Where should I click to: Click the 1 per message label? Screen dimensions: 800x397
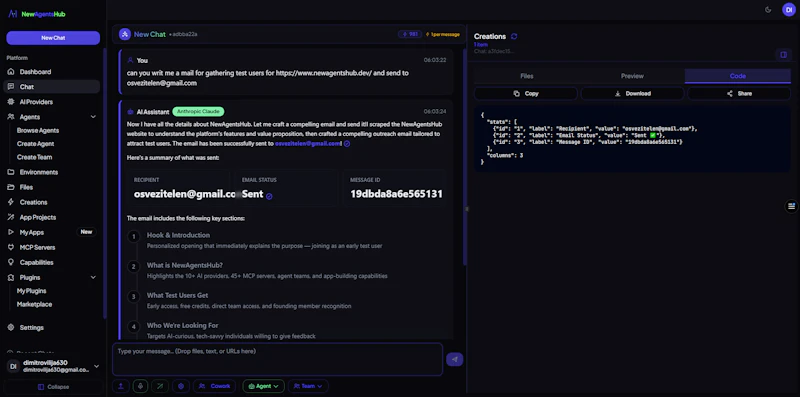(442, 34)
